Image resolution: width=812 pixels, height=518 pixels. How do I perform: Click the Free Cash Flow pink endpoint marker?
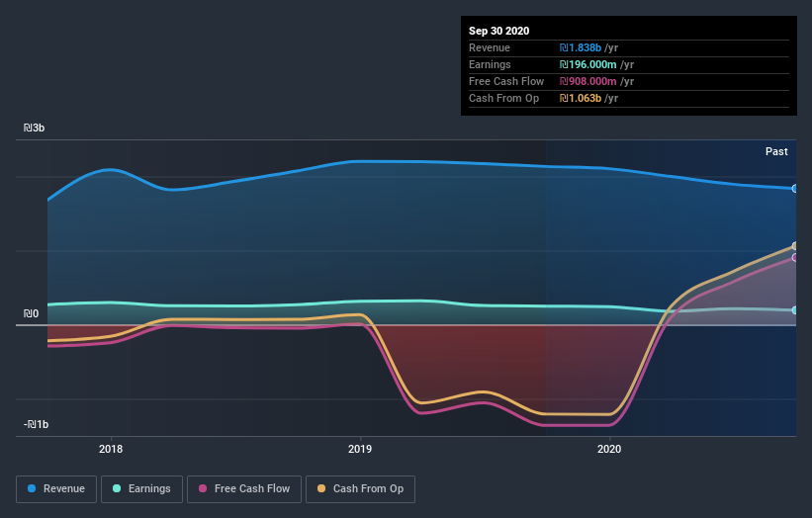[x=795, y=258]
